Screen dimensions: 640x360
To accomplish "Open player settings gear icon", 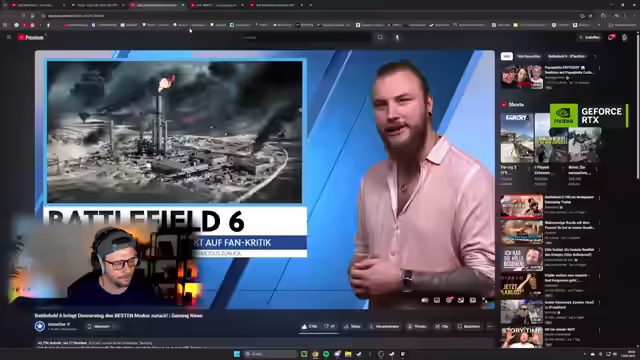I will [x=449, y=300].
